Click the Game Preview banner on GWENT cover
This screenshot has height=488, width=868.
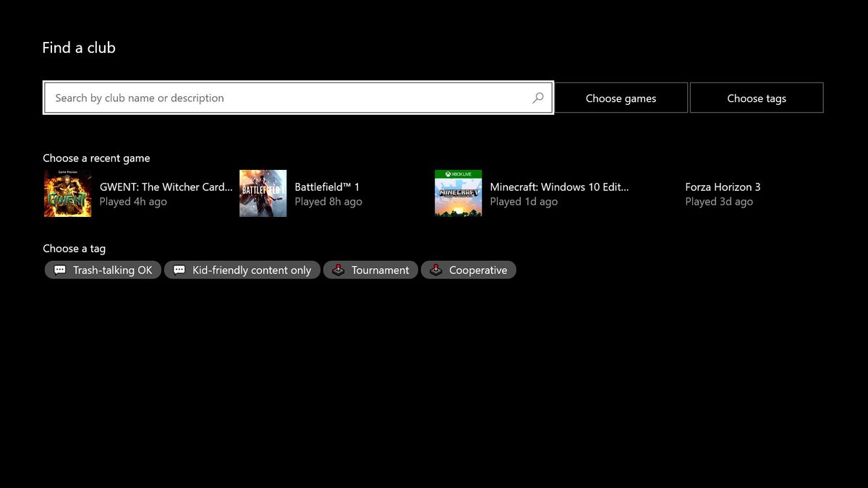tap(68, 172)
